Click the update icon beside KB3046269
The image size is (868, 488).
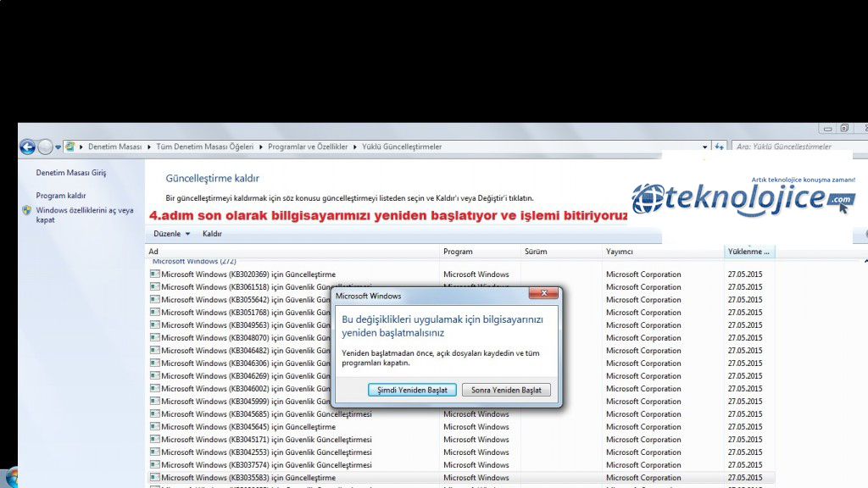point(155,375)
